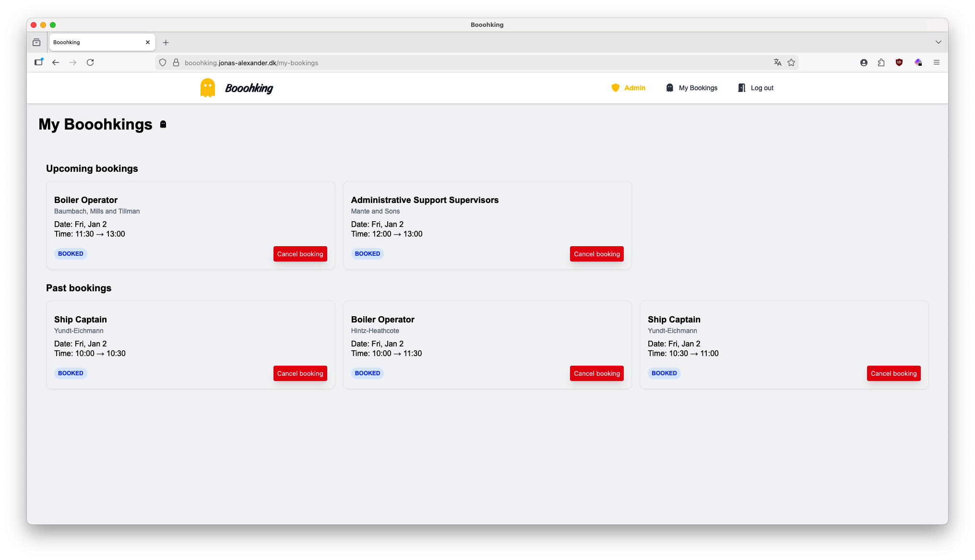Screen dimensions: 975x560
Task: Bookmark this page with star icon
Action: tap(791, 62)
